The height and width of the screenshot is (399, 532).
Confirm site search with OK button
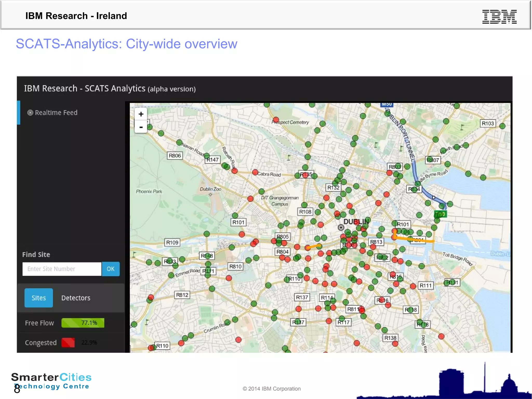(111, 269)
